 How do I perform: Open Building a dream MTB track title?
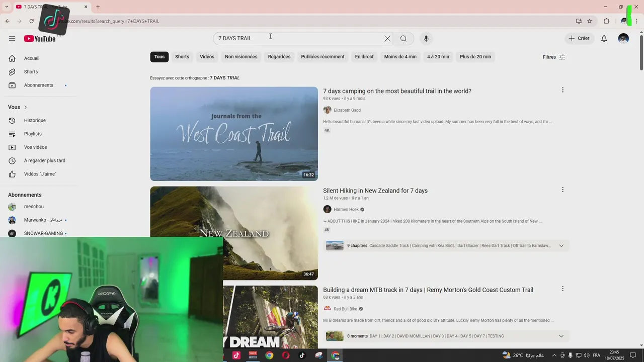point(428,290)
